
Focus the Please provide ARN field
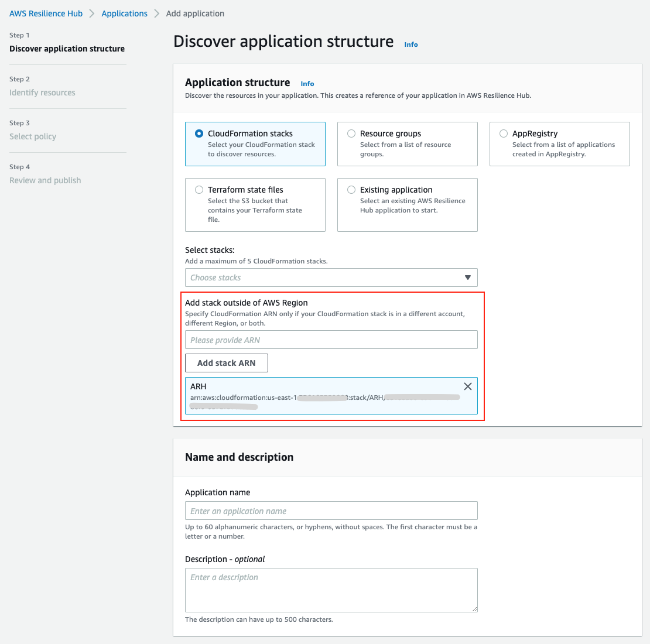point(331,340)
